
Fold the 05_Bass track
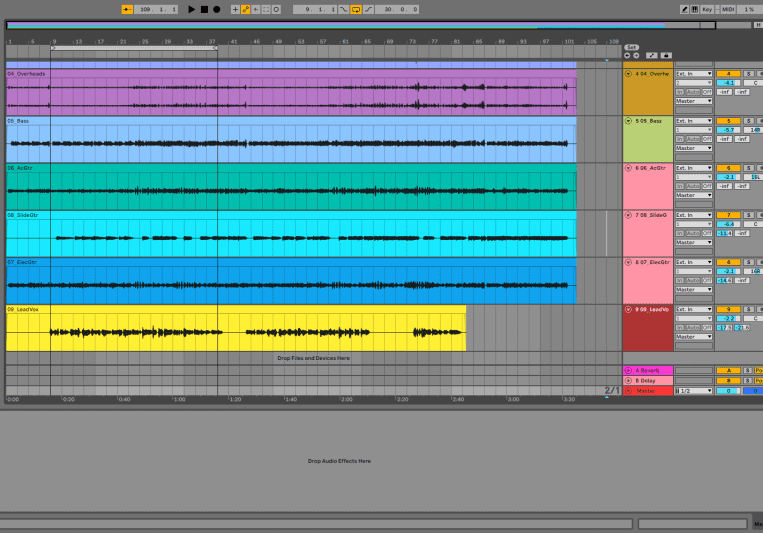[628, 121]
